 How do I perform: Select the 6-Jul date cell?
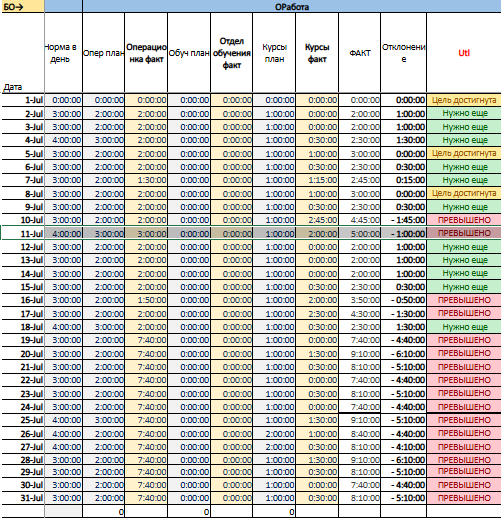pos(23,167)
